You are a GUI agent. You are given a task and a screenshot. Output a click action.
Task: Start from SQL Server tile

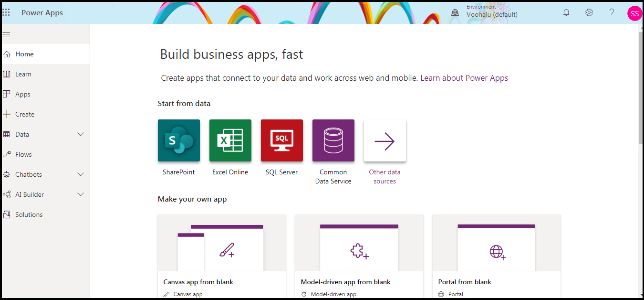pyautogui.click(x=282, y=140)
